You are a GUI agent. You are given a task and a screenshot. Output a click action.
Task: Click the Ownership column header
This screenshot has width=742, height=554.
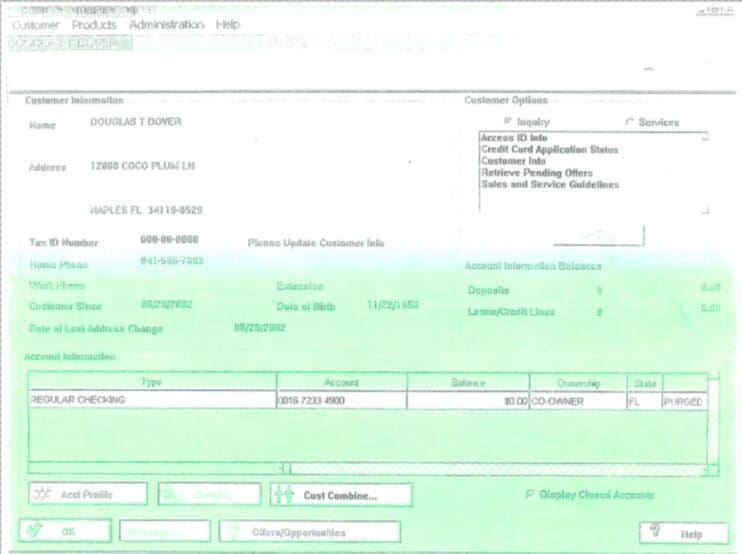point(578,383)
